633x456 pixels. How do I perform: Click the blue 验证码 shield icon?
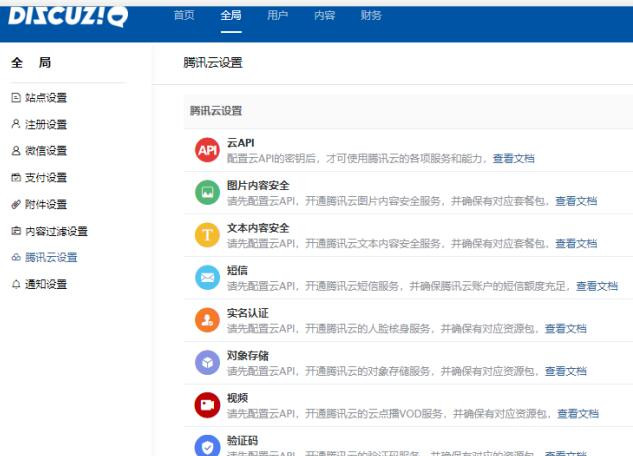pyautogui.click(x=207, y=446)
